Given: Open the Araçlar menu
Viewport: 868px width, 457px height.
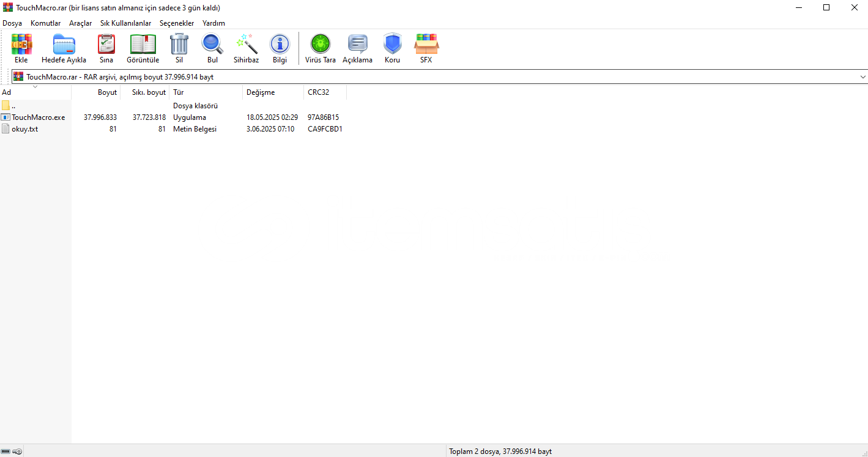Looking at the screenshot, I should 81,23.
